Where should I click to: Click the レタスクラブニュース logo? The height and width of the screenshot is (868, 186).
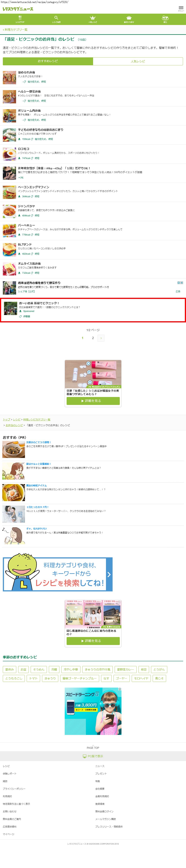coord(18,9)
